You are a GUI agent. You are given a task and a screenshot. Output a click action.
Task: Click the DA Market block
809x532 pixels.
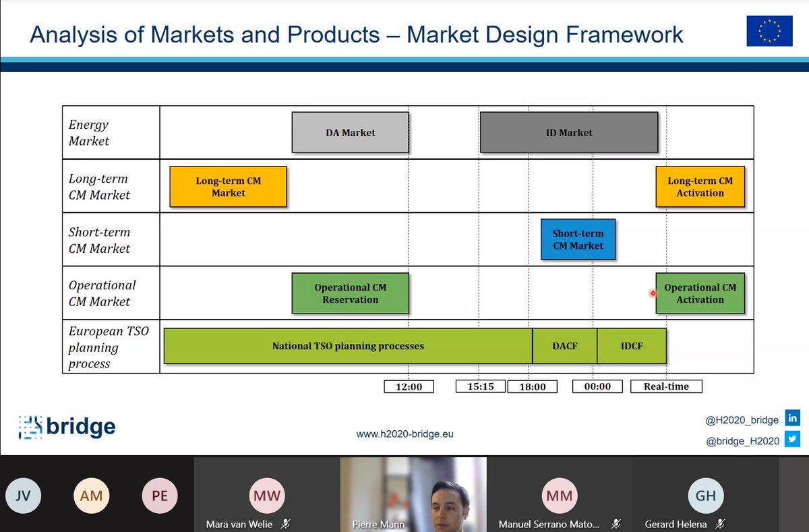[350, 132]
